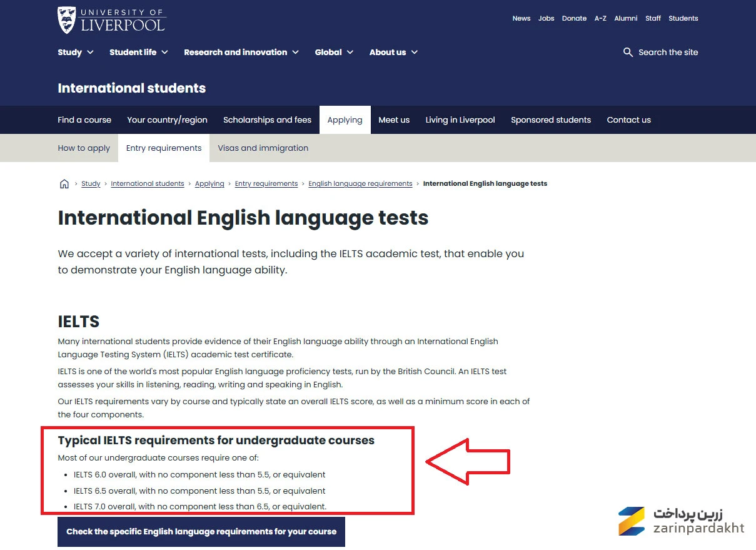The width and height of the screenshot is (756, 550).
Task: Click the Study breadcrumb link
Action: [x=91, y=184]
